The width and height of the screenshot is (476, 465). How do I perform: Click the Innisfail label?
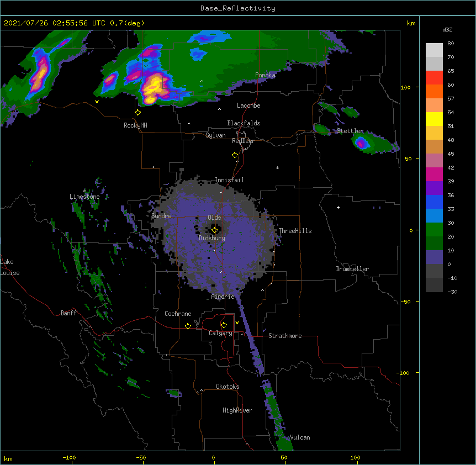pos(229,180)
